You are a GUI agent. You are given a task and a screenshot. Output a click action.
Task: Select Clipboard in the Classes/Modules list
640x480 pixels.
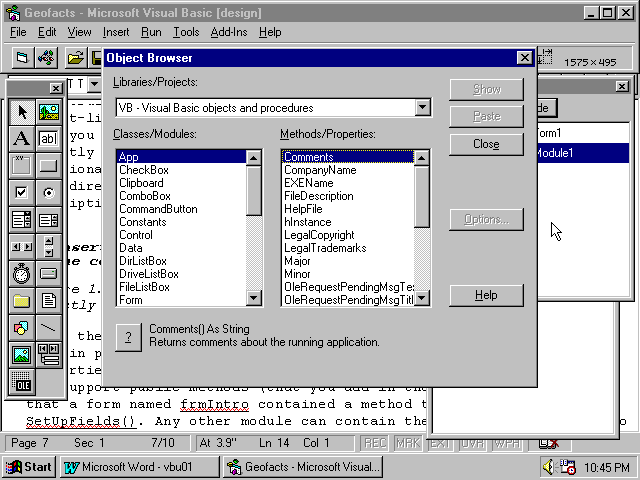click(x=141, y=183)
